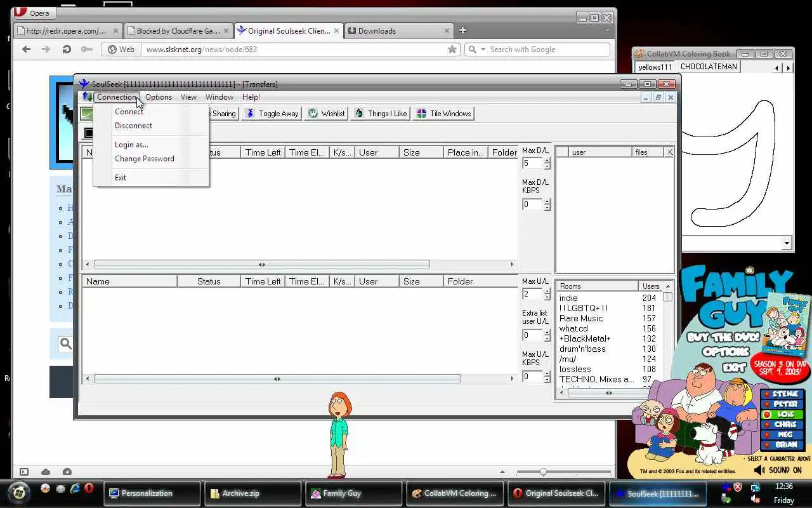Open Opera's panel toggle icon in the status bar

(x=24, y=472)
